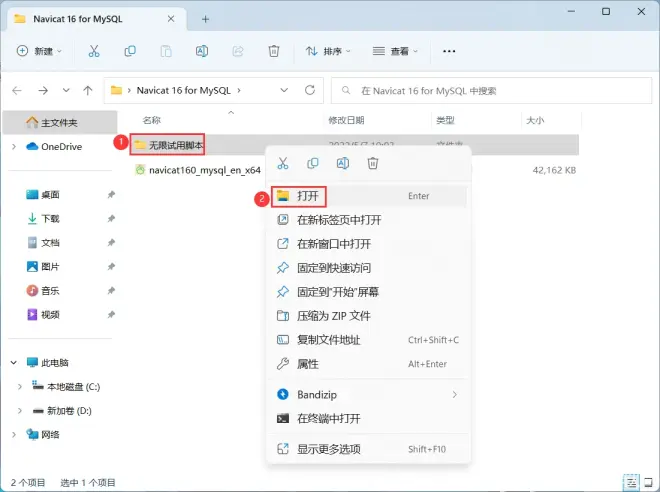
Task: Open 视频 quick access folder
Action: (x=43, y=314)
